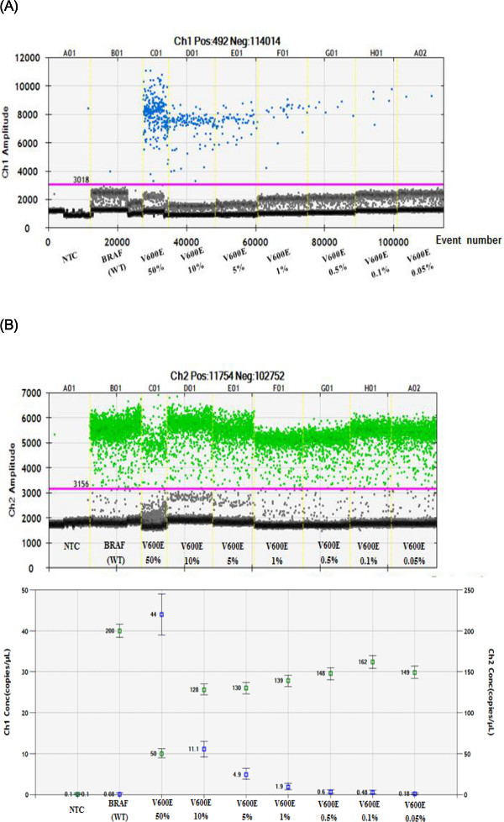Click the 'V600E 5%' label under concentration plot
This screenshot has width=504, height=822.
[247, 810]
